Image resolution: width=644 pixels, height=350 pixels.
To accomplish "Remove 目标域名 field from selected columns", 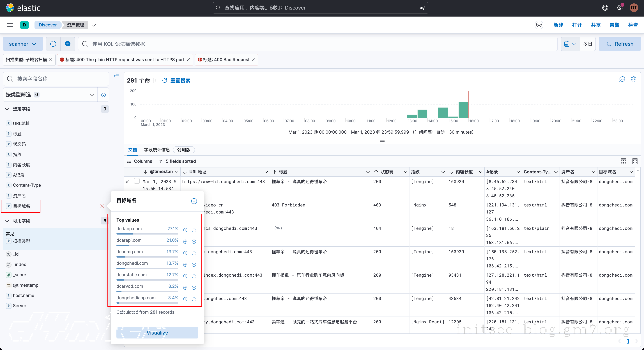I will point(102,206).
